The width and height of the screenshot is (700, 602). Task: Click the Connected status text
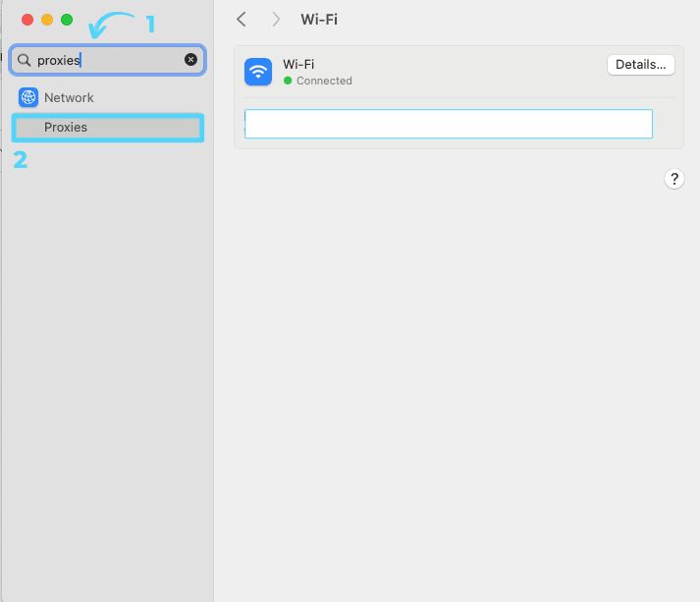point(324,81)
